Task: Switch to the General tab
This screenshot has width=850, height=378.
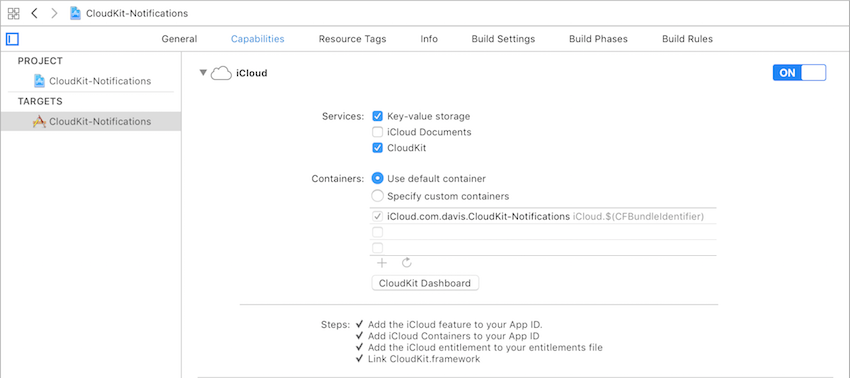Action: tap(179, 39)
